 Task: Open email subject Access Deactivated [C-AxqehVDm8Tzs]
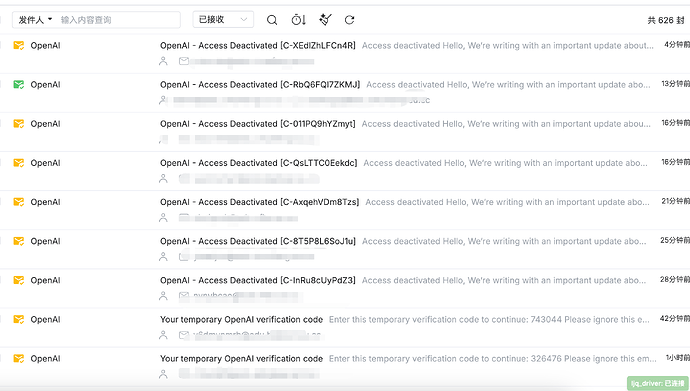[x=260, y=202]
